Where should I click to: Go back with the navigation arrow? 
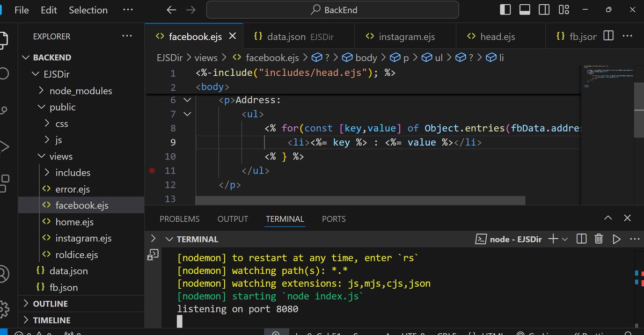(x=171, y=10)
